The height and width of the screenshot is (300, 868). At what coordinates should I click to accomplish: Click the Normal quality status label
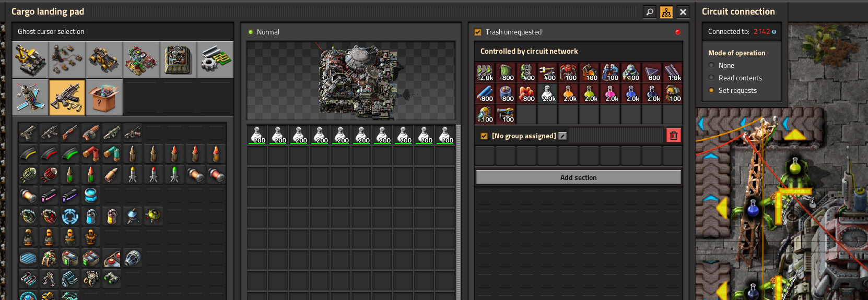[268, 32]
